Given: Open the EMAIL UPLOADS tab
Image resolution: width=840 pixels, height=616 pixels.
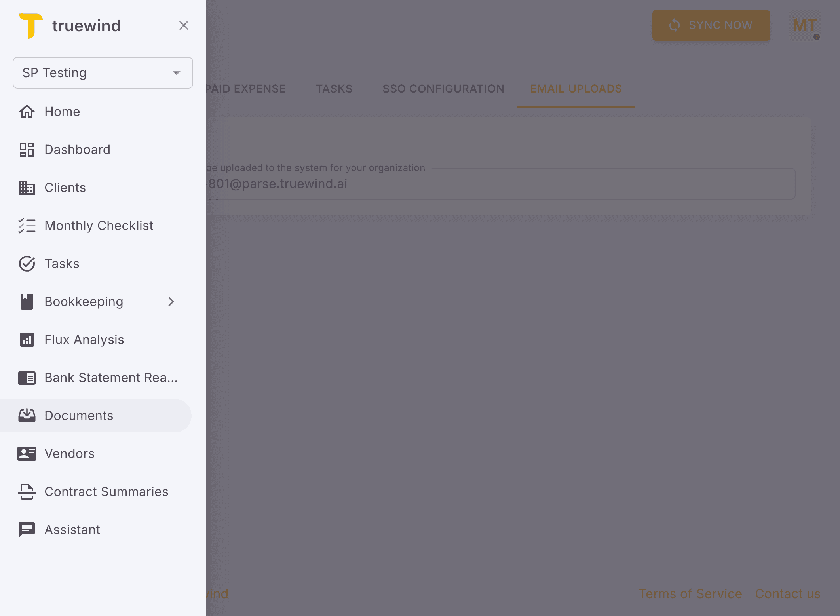Looking at the screenshot, I should pyautogui.click(x=576, y=89).
